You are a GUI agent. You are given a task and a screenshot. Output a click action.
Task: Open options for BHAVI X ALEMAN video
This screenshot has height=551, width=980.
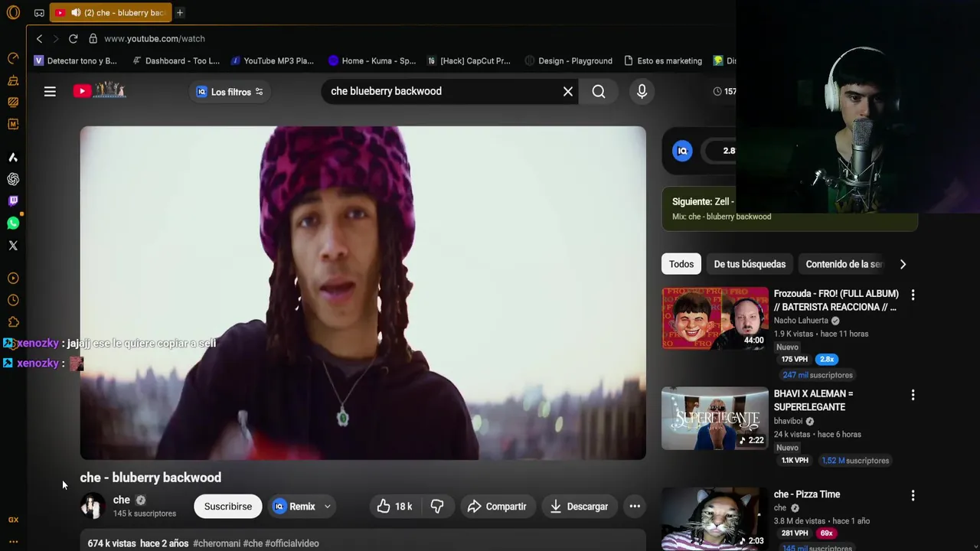pyautogui.click(x=913, y=395)
